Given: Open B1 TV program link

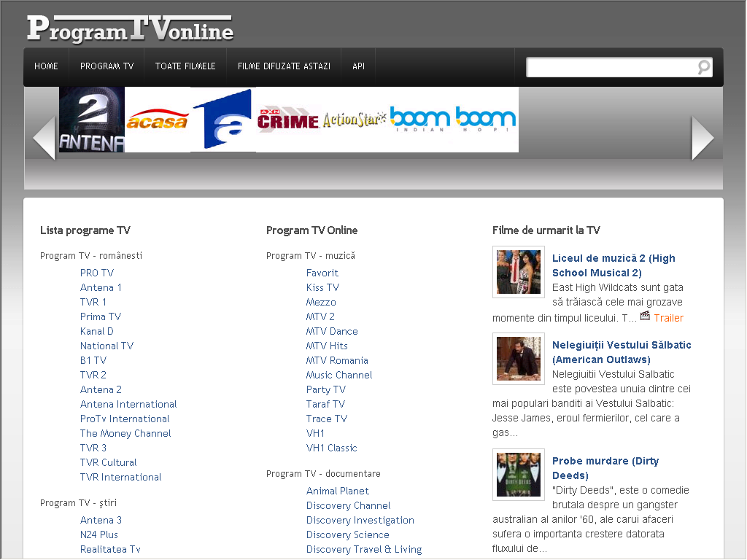Looking at the screenshot, I should click(93, 360).
